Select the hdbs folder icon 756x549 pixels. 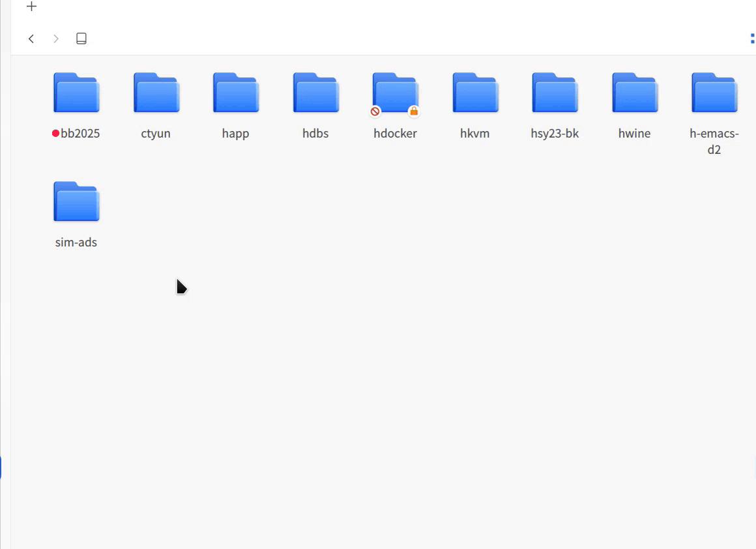click(x=316, y=93)
